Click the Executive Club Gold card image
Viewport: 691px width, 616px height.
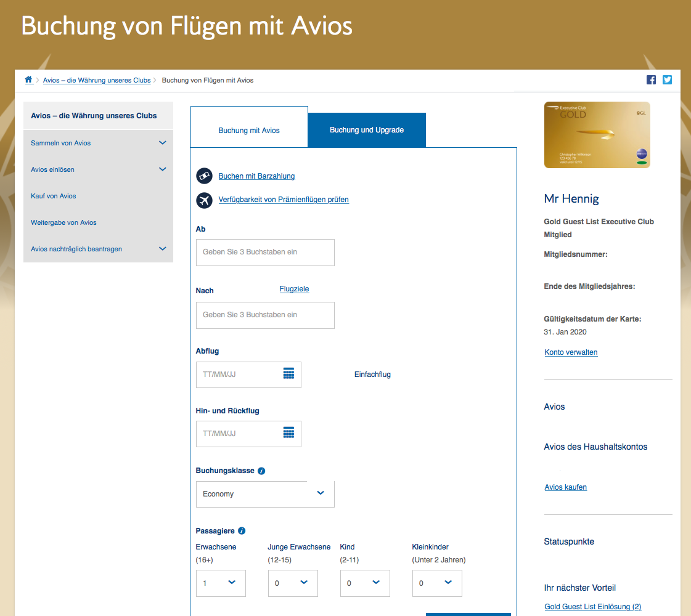pyautogui.click(x=597, y=135)
